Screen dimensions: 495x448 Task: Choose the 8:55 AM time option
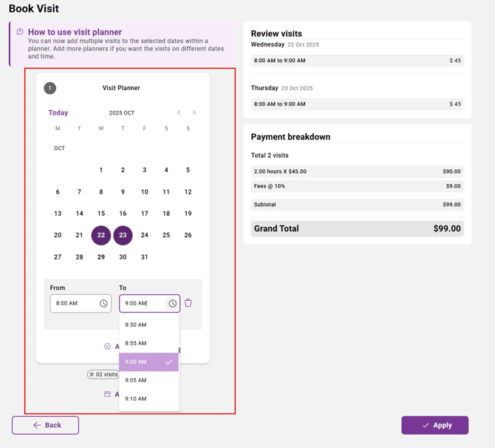pos(136,343)
